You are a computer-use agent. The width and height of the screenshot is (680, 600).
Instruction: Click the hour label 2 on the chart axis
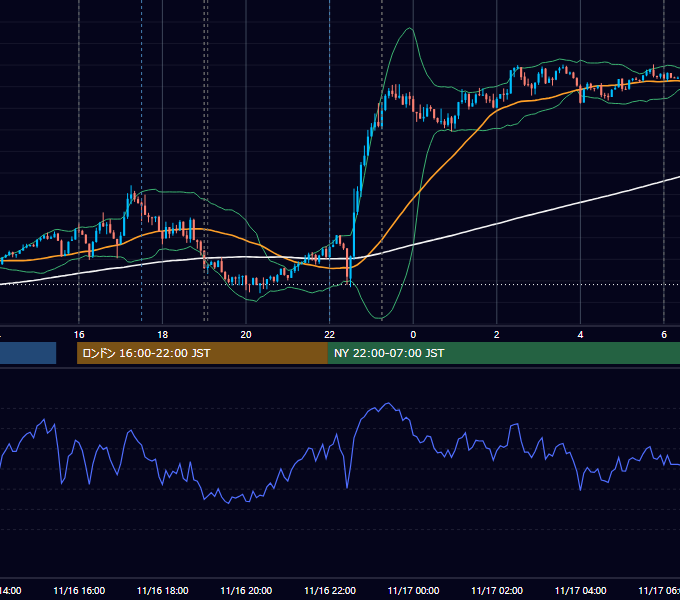pos(497,335)
